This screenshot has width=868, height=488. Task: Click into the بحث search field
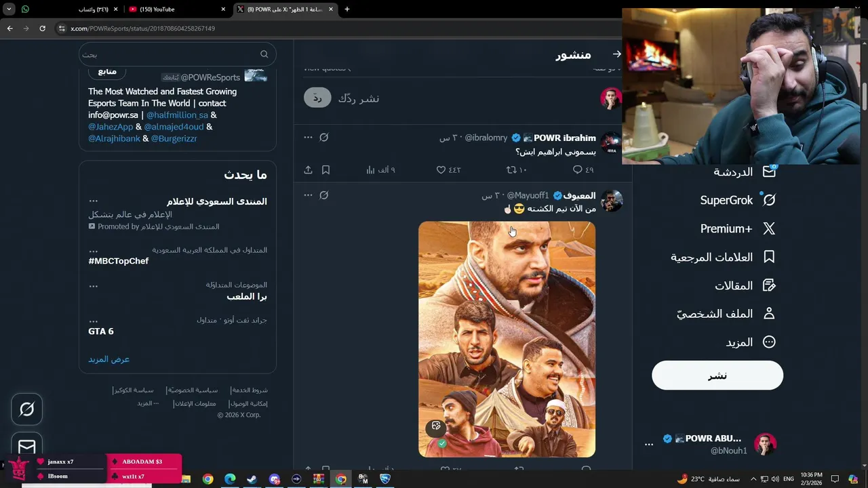click(176, 54)
